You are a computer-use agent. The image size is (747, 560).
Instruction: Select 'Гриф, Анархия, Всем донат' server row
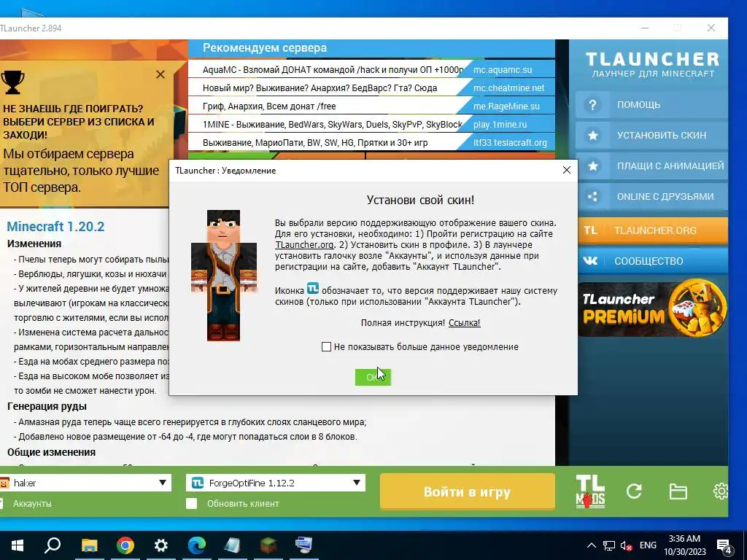point(371,106)
